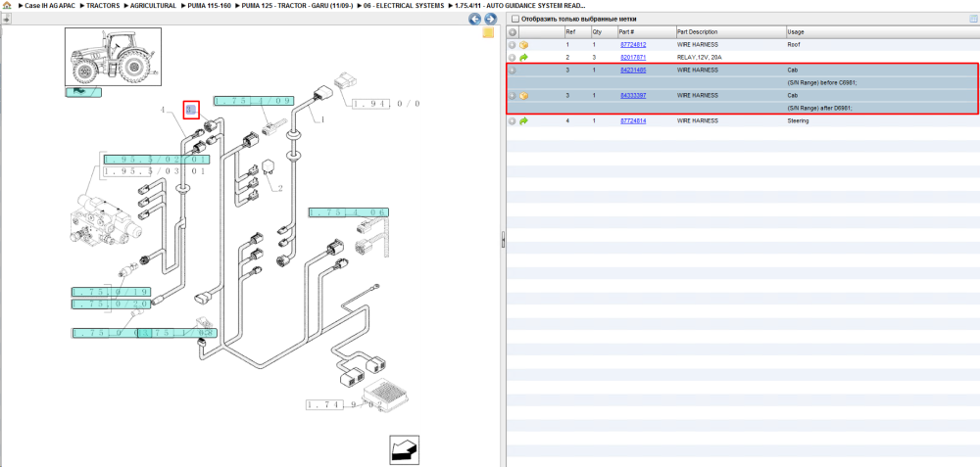Open the AGRICULTURAL breadcrumb

[153, 5]
